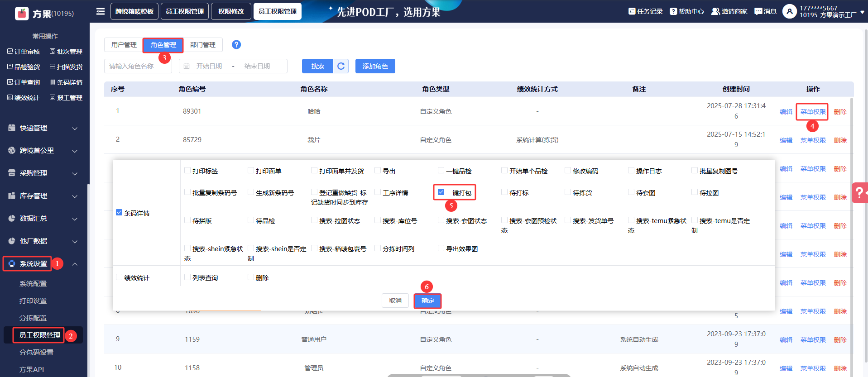Collapse the 系统设置 sidebar section
868x377 pixels.
coord(75,264)
